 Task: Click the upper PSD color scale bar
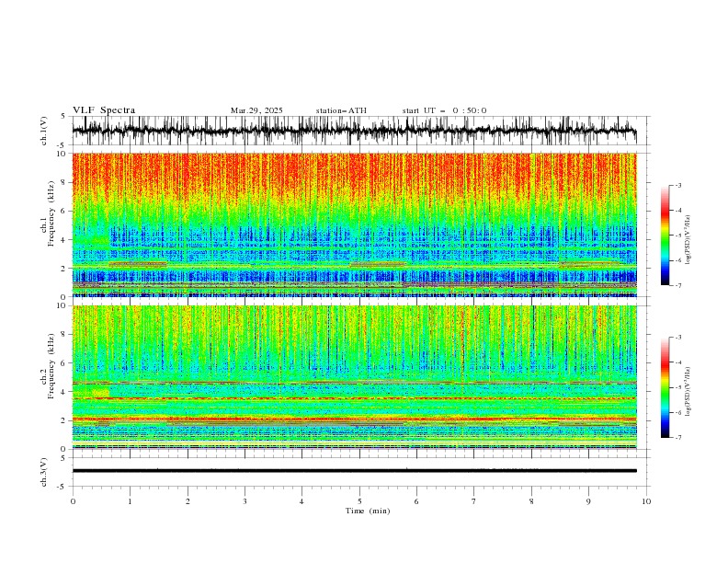point(665,236)
